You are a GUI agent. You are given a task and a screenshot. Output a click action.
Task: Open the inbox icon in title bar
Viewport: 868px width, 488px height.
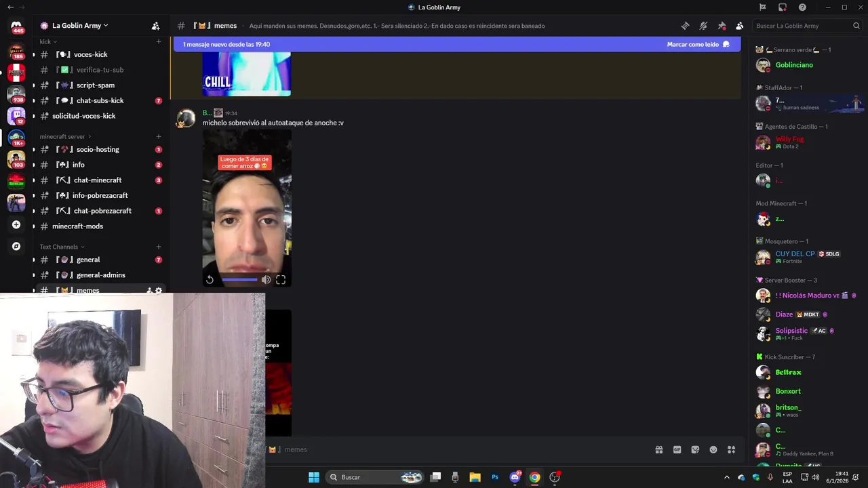click(x=783, y=7)
